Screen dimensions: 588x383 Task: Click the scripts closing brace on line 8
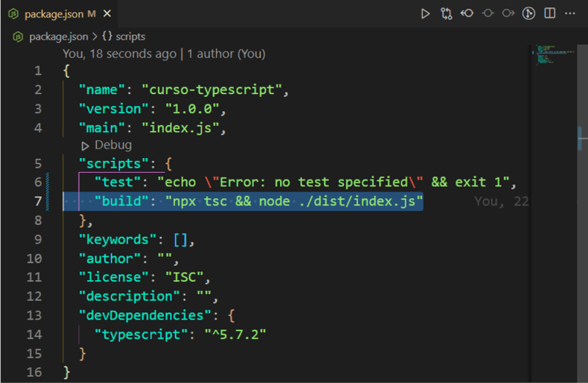tap(82, 221)
